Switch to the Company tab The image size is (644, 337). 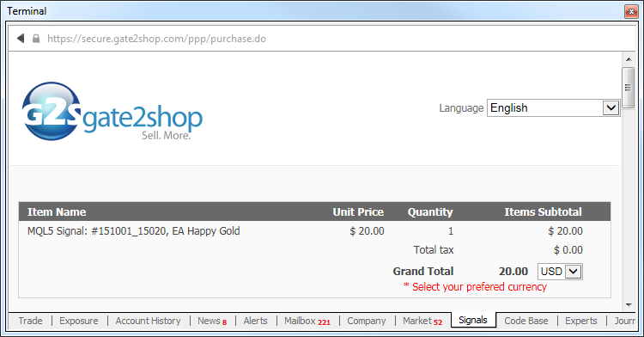pyautogui.click(x=367, y=321)
